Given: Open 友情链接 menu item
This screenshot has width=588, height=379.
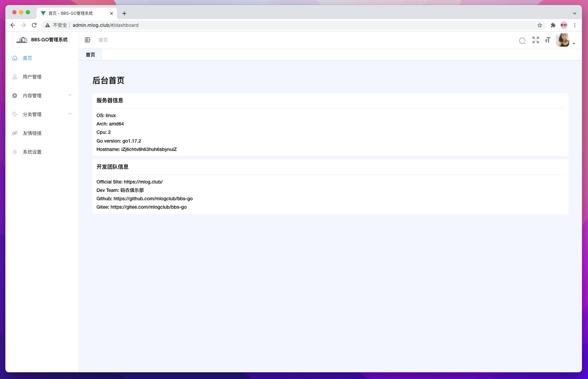Looking at the screenshot, I should click(x=42, y=133).
